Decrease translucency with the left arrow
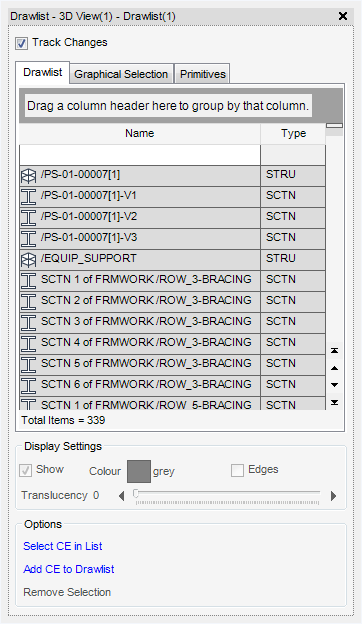The image size is (362, 624). coord(122,496)
